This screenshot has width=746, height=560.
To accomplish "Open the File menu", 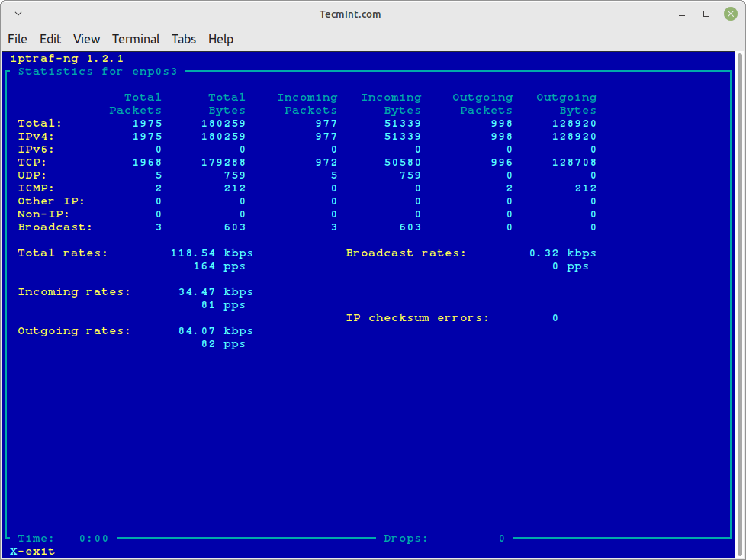I will [18, 39].
